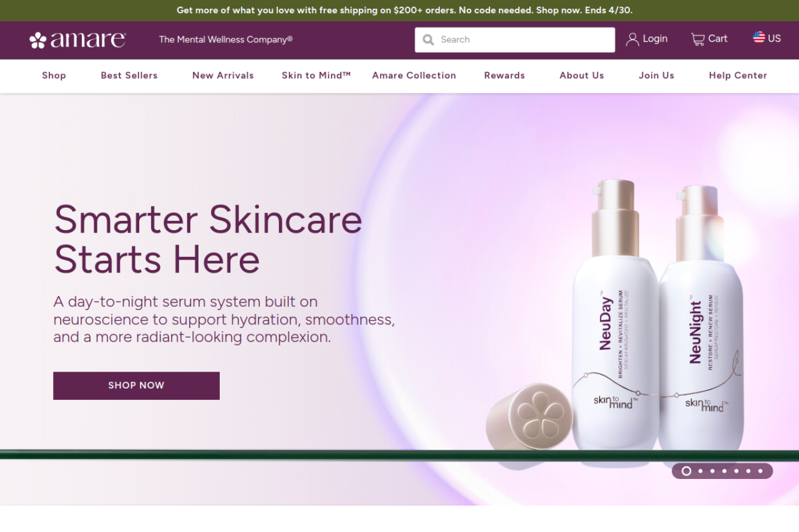
Task: Click into the Search input field
Action: coord(515,40)
